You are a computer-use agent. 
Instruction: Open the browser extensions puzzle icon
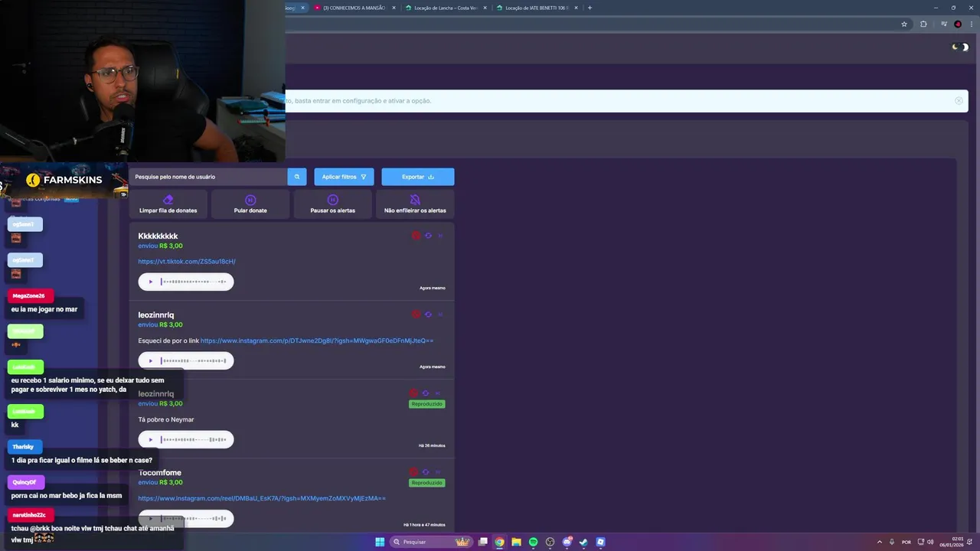(923, 24)
